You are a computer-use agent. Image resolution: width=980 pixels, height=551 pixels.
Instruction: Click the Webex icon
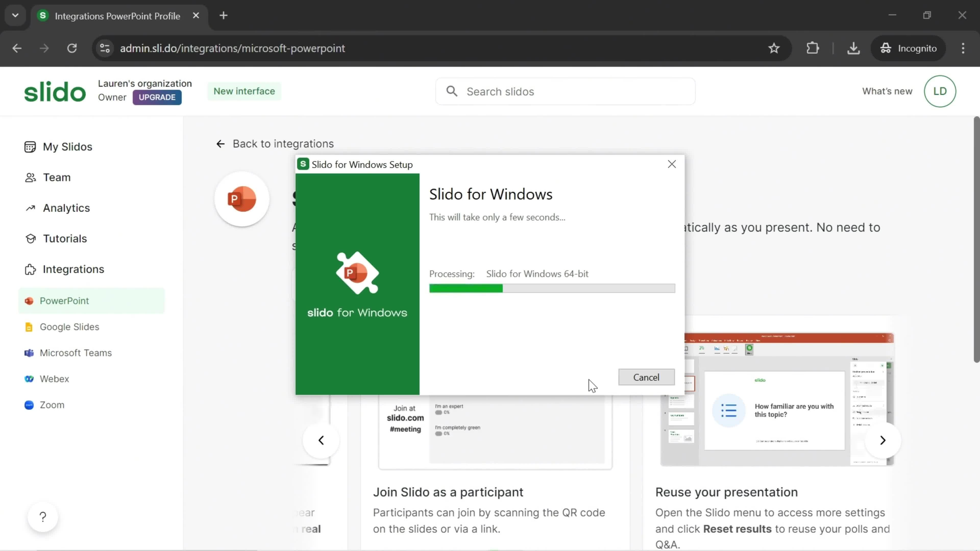tap(29, 379)
